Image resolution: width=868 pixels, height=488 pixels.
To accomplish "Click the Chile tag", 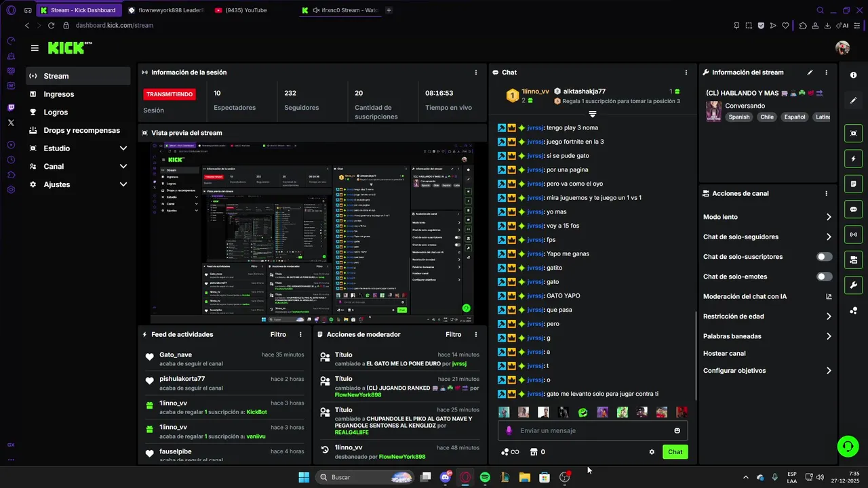I will (x=766, y=117).
